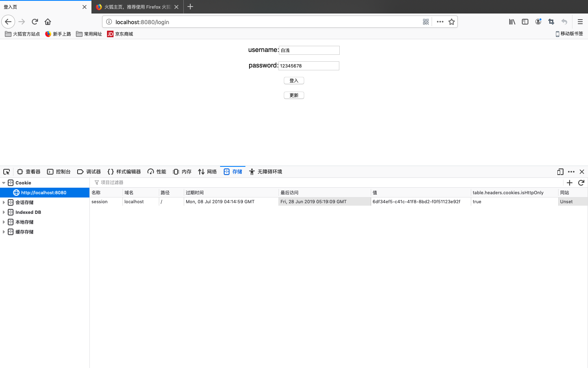
Task: Open the Firefox account avatar icon
Action: coord(538,22)
